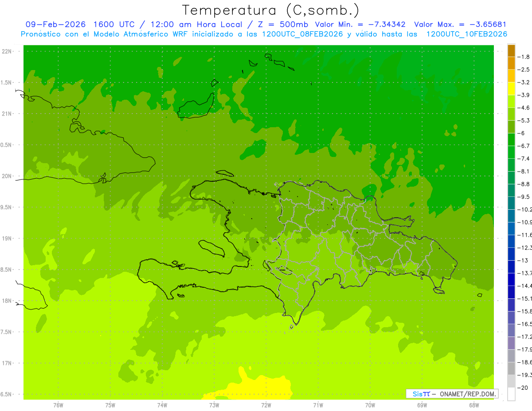Click the 'ONAMET/REP.DOM.' credit label

[x=468, y=394]
